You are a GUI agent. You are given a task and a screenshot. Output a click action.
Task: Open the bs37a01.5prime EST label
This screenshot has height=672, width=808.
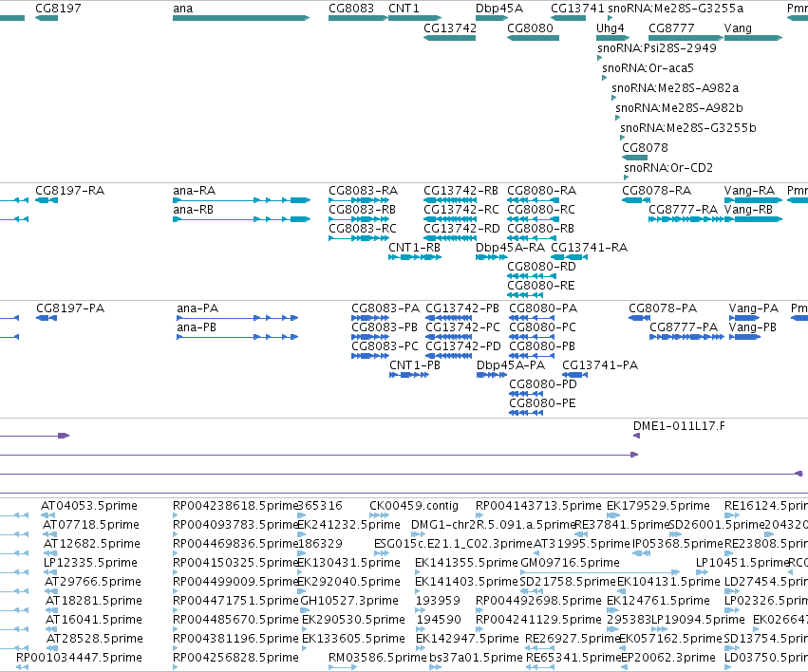click(476, 658)
